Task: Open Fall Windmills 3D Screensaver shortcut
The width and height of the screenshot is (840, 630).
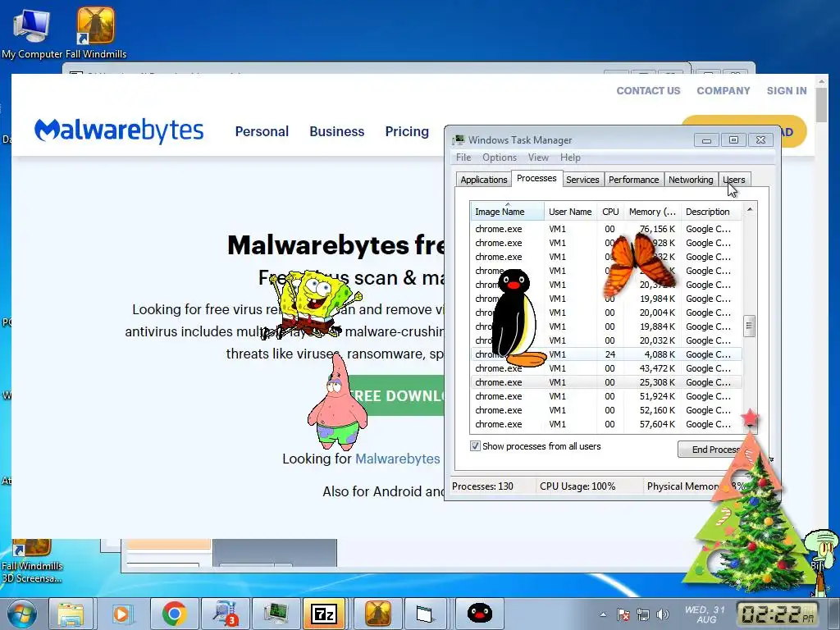Action: 32,561
